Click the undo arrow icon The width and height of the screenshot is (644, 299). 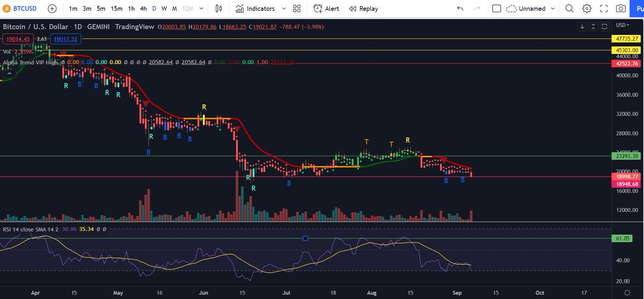point(460,9)
